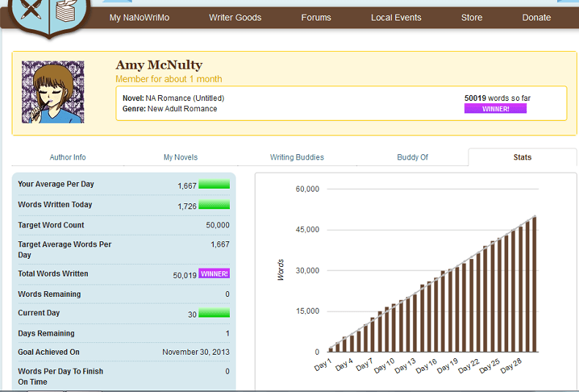Click the Words Per Day To Finish On Time label
The width and height of the screenshot is (579, 392).
pos(61,377)
